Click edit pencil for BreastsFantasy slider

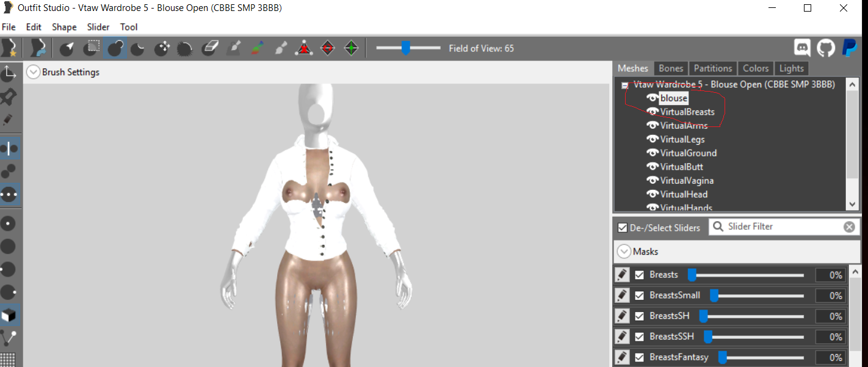622,357
